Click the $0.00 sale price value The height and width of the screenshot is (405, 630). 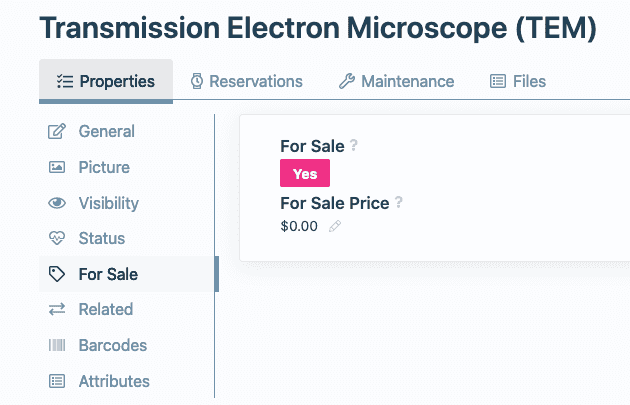[299, 227]
